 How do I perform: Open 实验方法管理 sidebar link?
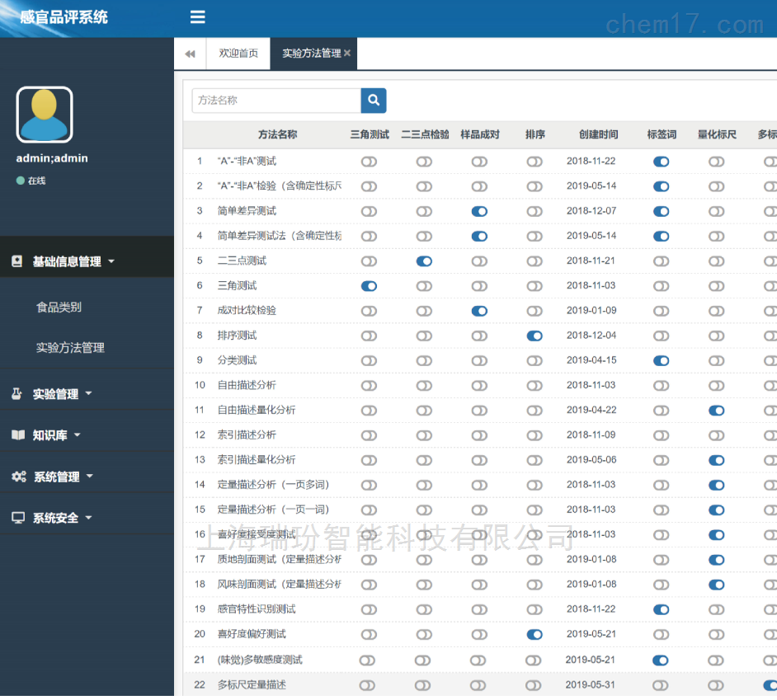click(x=70, y=348)
